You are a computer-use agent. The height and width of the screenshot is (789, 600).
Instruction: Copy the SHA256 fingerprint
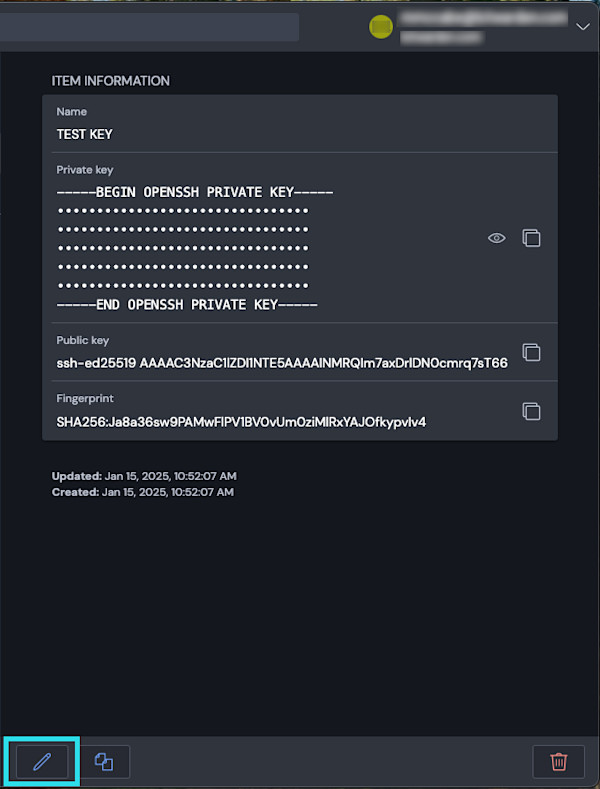click(x=532, y=411)
